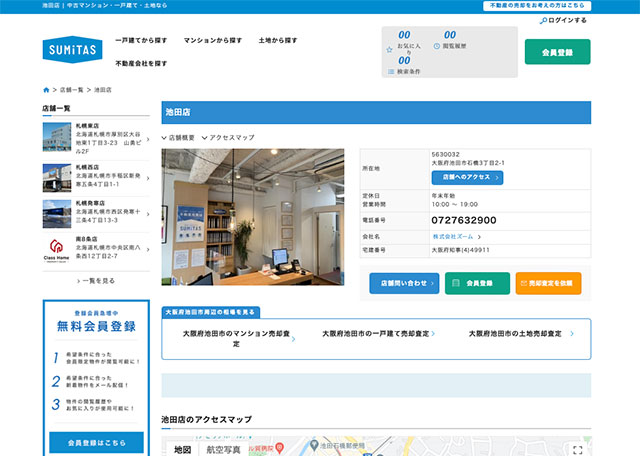Click the 株式会社ズーム company link
The height and width of the screenshot is (456, 640).
click(453, 237)
